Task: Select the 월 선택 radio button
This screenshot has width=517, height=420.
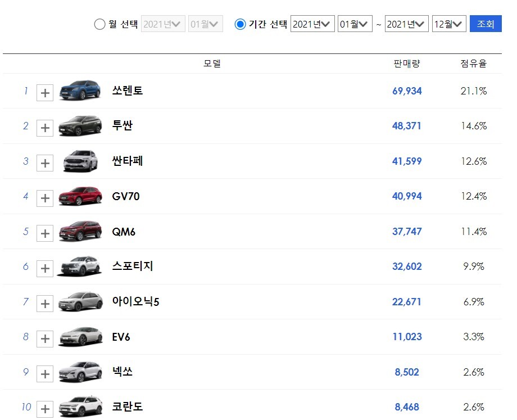Action: pyautogui.click(x=99, y=24)
